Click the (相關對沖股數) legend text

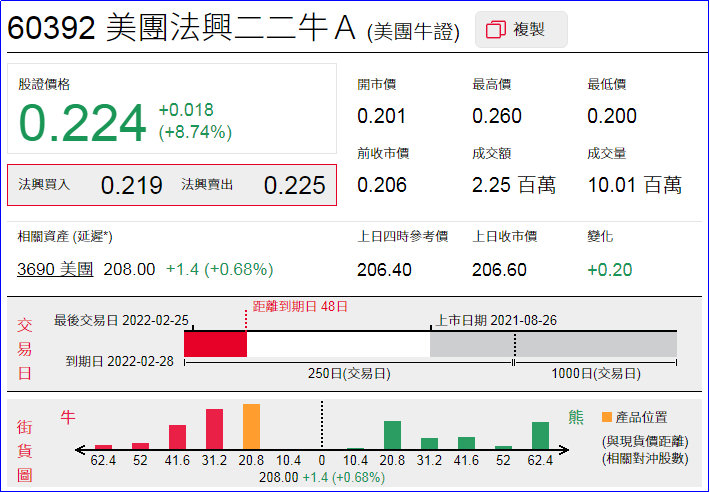tap(645, 459)
